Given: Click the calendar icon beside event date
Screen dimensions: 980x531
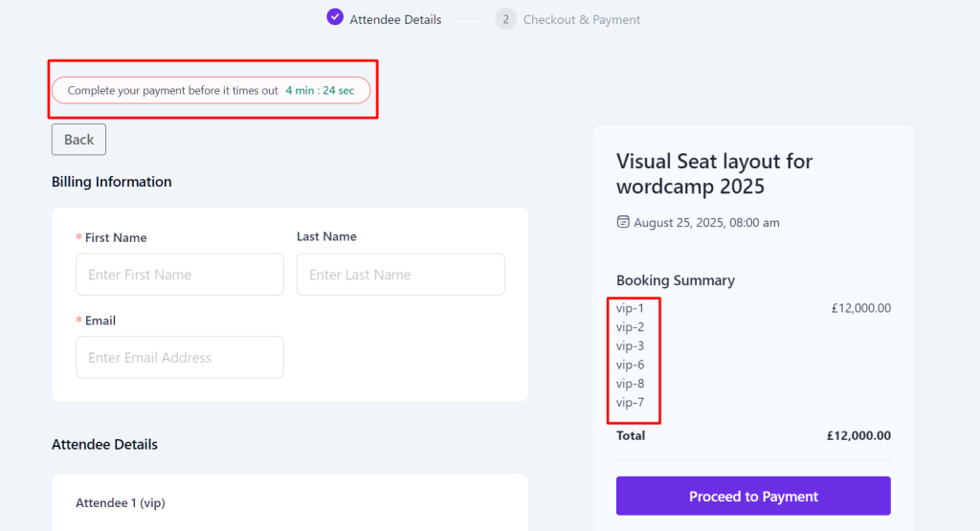Looking at the screenshot, I should tap(622, 222).
